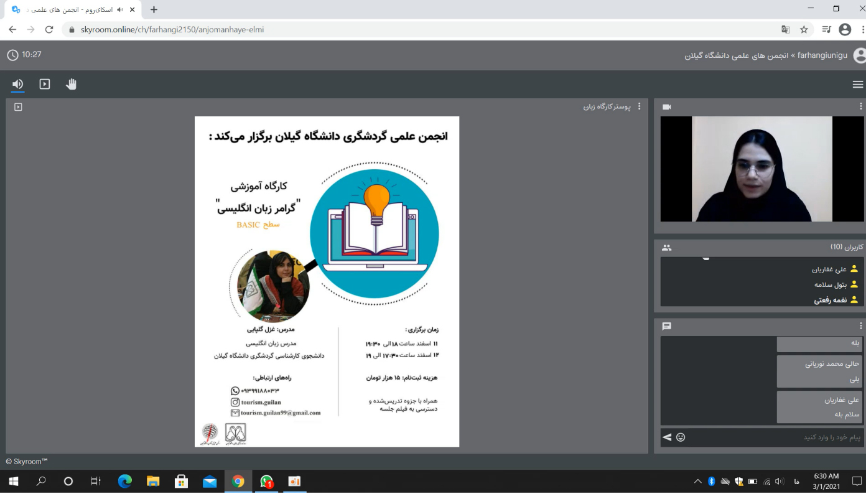Raise hand using the hand icon
This screenshot has width=866, height=504.
pyautogui.click(x=72, y=84)
